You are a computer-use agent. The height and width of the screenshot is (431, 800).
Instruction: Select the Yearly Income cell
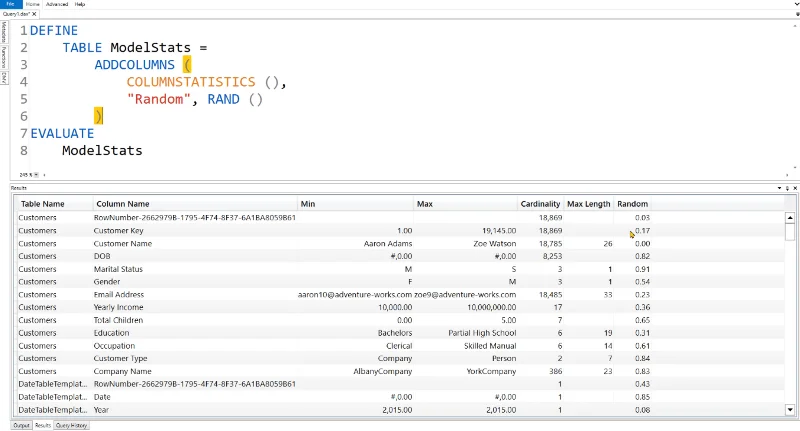click(118, 307)
